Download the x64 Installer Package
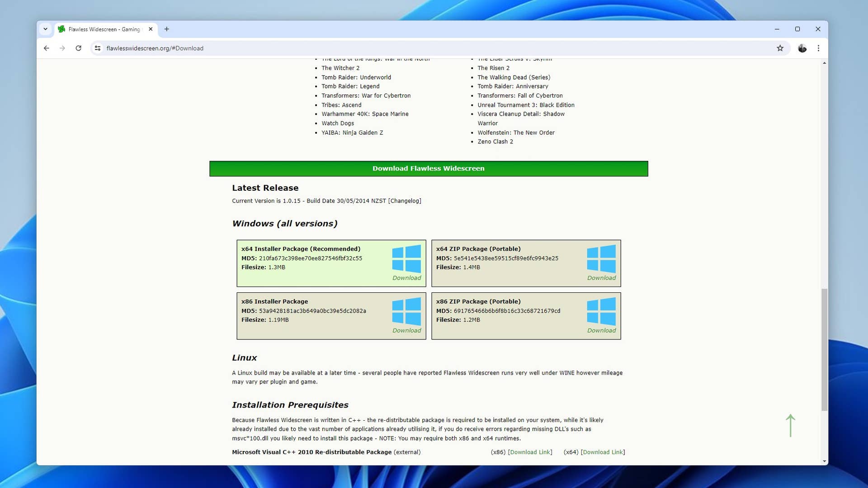The image size is (868, 488). tap(406, 278)
